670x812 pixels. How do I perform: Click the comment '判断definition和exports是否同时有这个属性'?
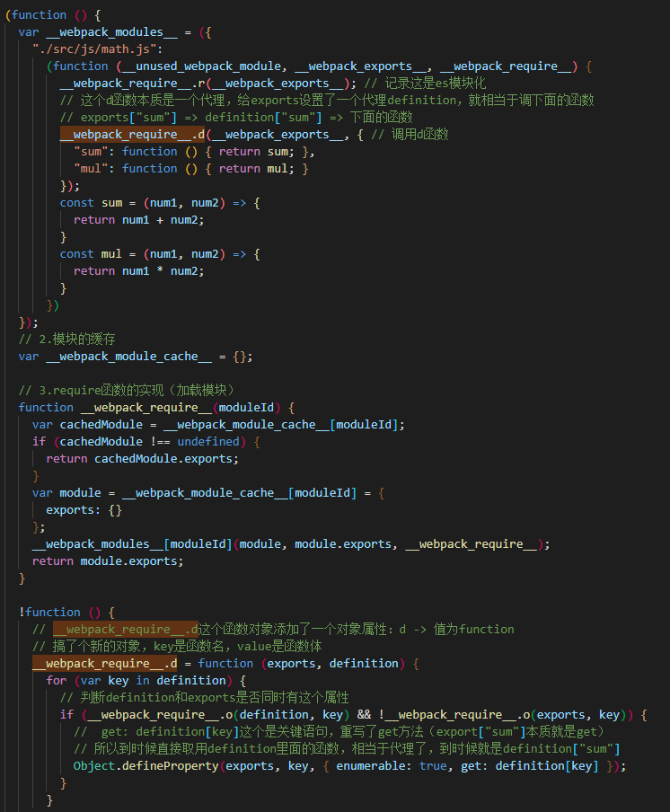pyautogui.click(x=205, y=698)
